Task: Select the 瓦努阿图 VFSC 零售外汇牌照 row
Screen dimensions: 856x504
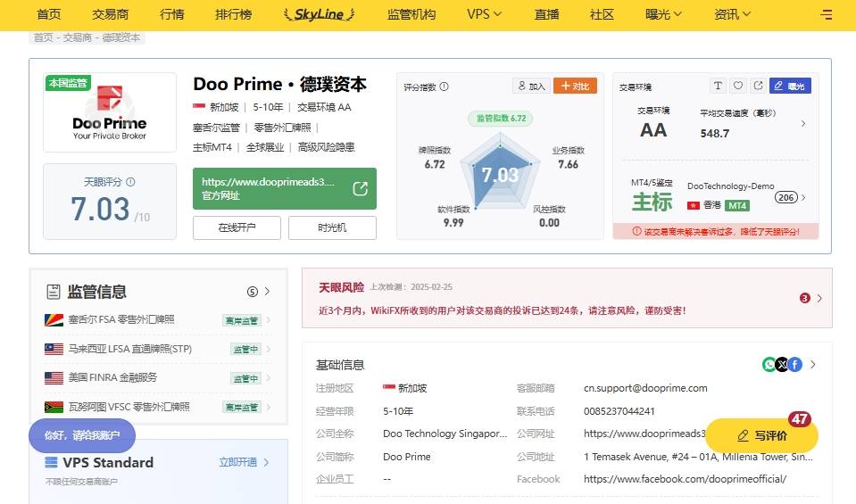Action: [x=157, y=407]
